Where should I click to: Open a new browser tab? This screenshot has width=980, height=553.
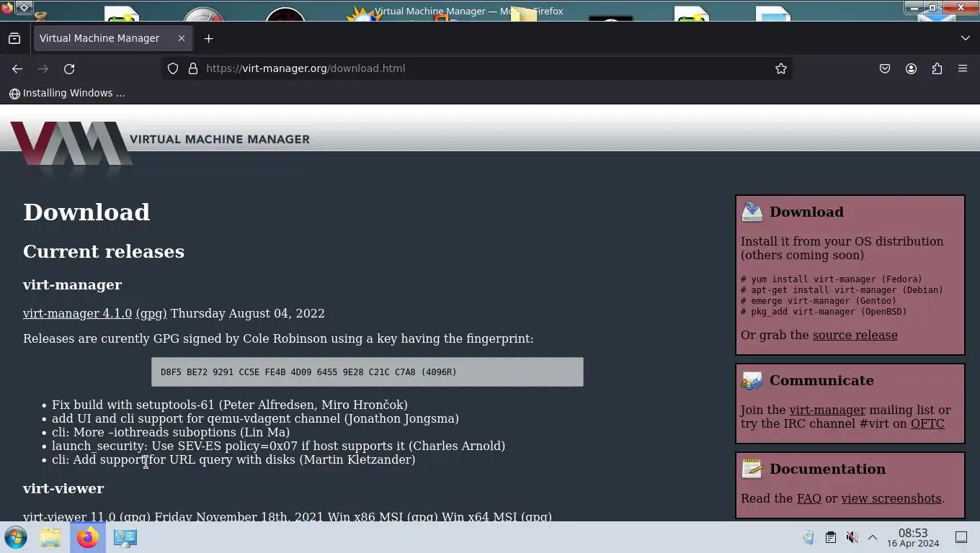pyautogui.click(x=208, y=38)
